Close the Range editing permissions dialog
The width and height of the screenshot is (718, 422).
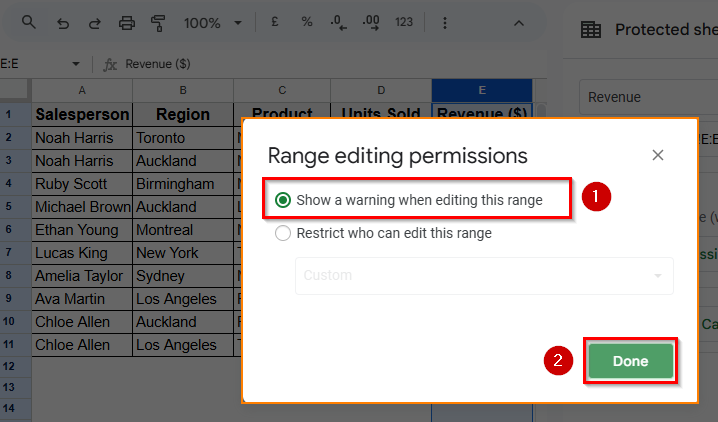coord(658,155)
